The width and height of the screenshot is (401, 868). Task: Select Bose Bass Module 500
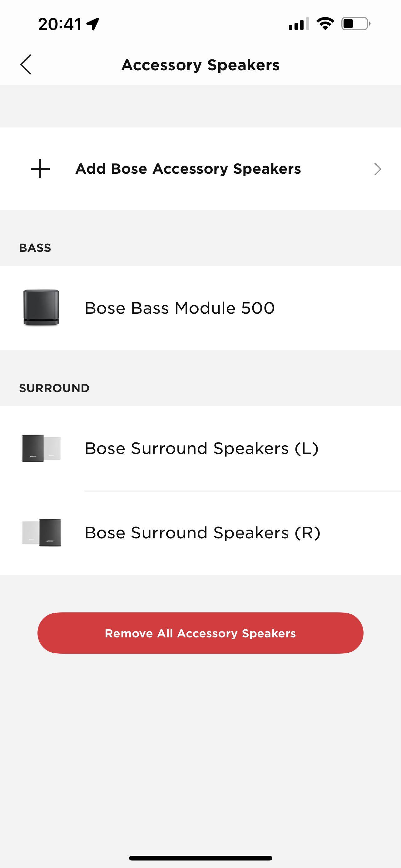click(x=180, y=308)
